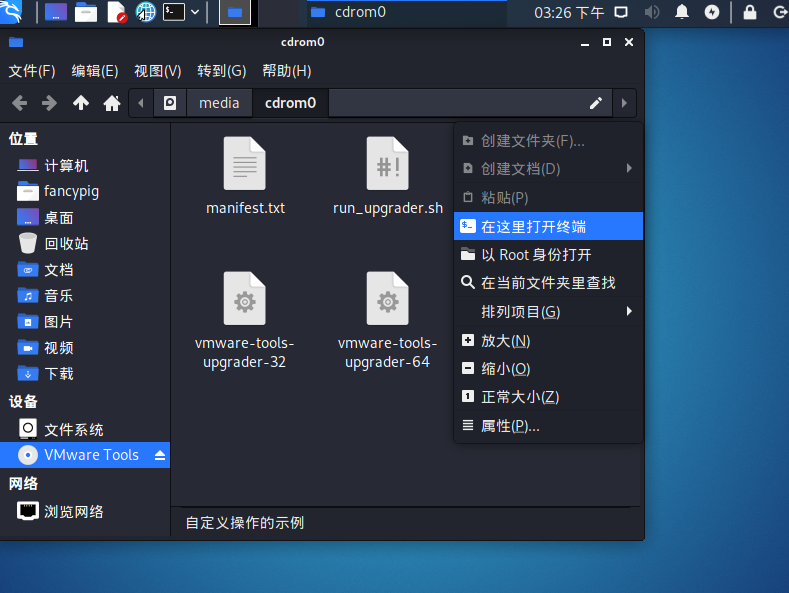Open 视图(V) menu
The width and height of the screenshot is (789, 593).
157,71
